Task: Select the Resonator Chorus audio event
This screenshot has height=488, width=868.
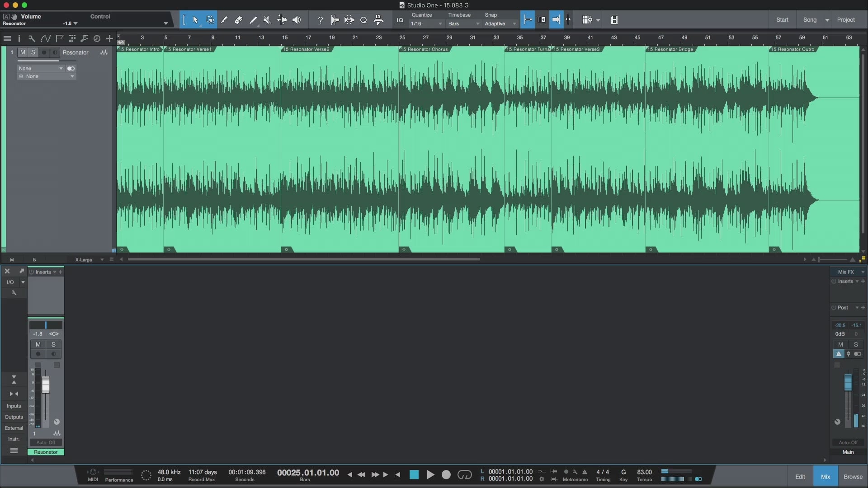Action: tap(451, 149)
